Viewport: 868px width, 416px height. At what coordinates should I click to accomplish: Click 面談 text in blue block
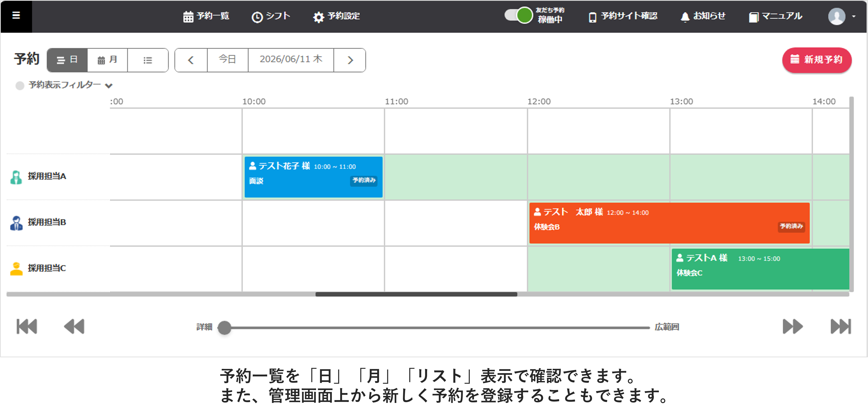click(256, 181)
